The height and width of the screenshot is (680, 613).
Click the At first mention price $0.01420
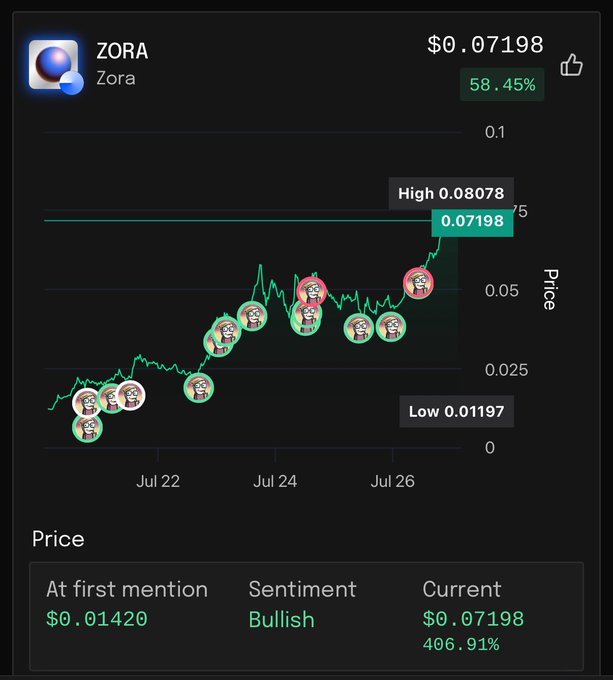pos(97,619)
